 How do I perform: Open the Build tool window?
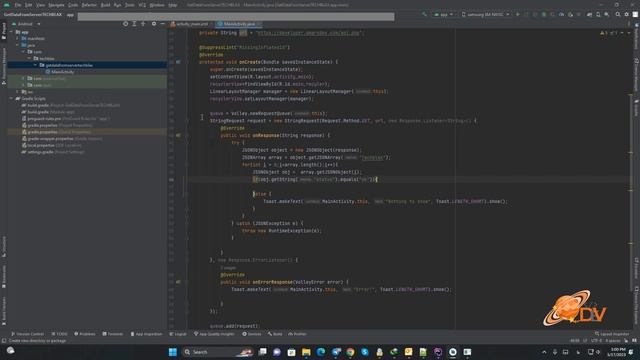click(275, 334)
